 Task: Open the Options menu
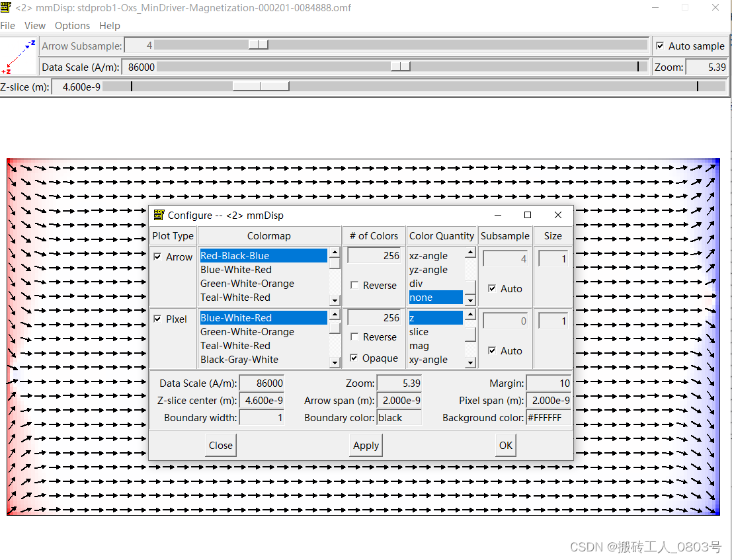click(x=72, y=26)
